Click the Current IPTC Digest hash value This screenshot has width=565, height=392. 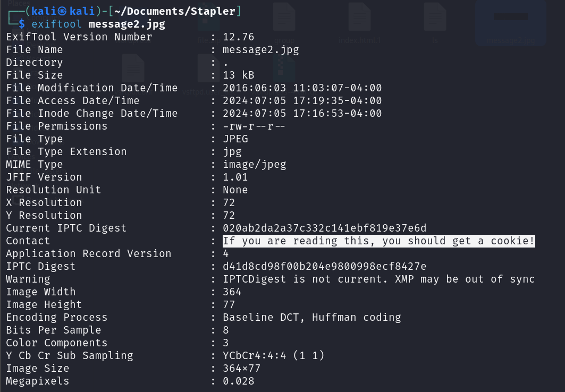[324, 228]
